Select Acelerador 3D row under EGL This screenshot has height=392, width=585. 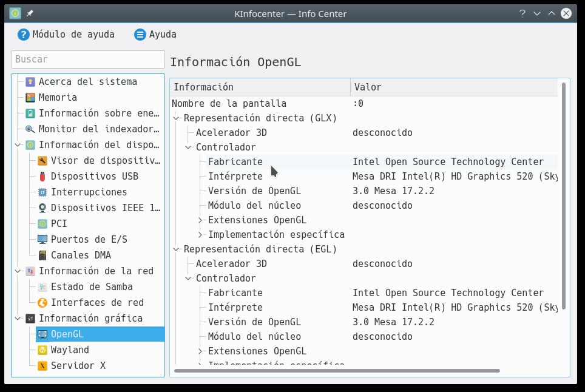(x=376, y=264)
